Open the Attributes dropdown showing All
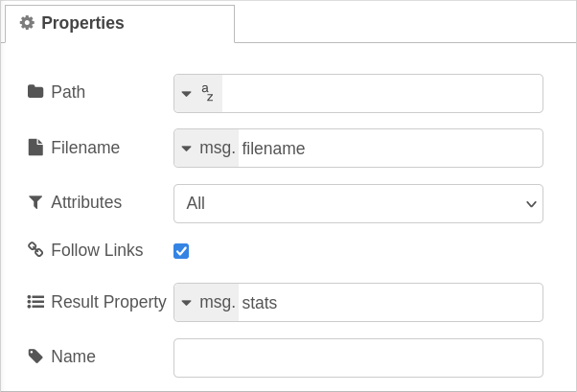577x392 pixels. point(358,203)
